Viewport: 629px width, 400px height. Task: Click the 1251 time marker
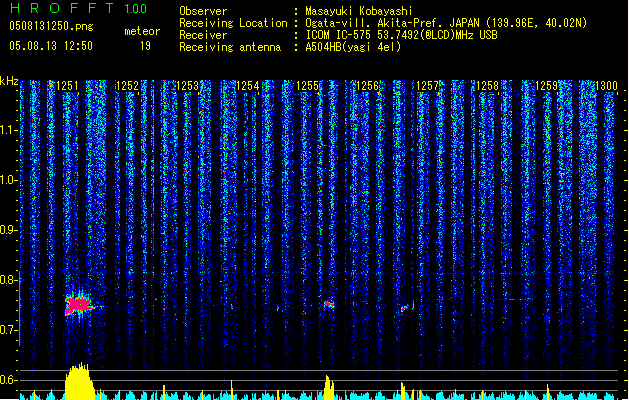click(67, 86)
